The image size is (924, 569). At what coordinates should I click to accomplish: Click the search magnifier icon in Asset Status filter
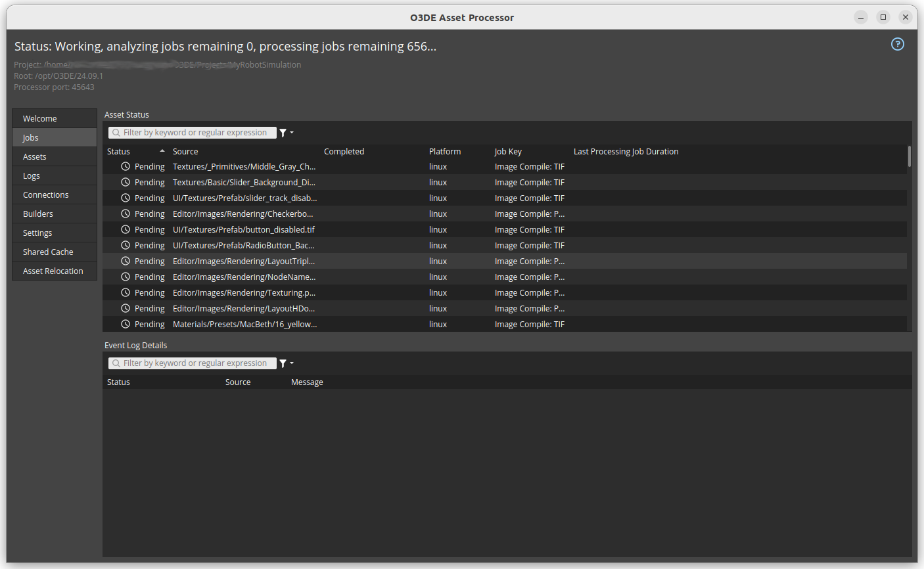(x=116, y=133)
